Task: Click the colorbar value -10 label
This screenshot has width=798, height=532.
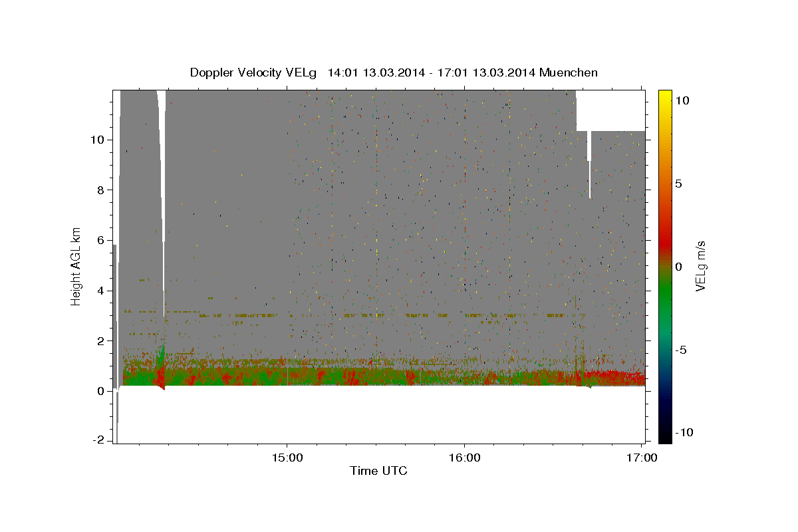Action: pyautogui.click(x=683, y=432)
